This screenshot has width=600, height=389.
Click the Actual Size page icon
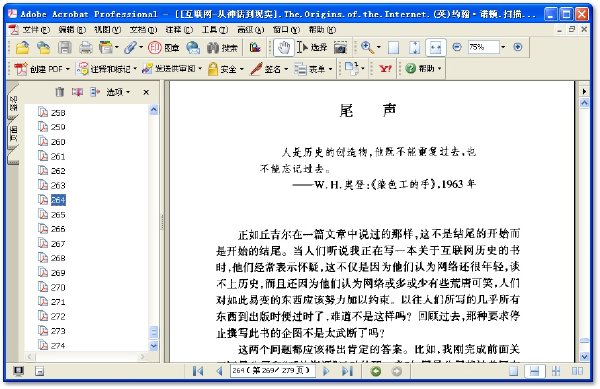pyautogui.click(x=393, y=47)
